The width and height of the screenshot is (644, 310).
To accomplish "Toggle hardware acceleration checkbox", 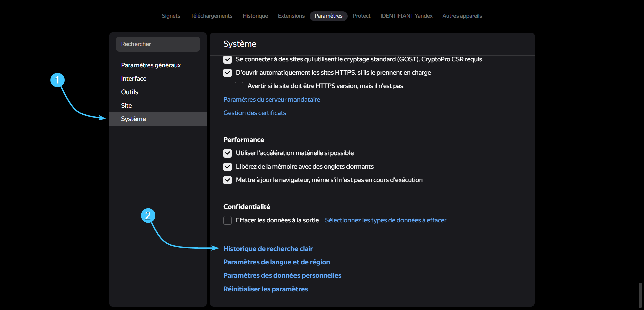I will click(228, 153).
